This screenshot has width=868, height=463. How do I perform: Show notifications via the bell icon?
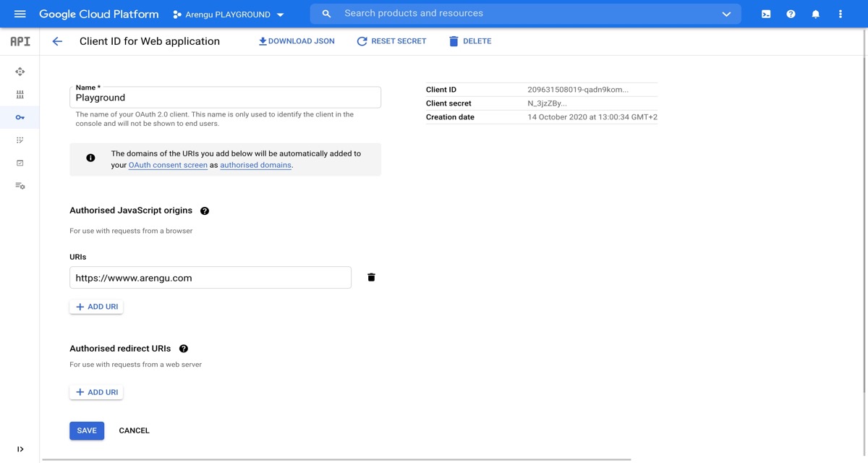click(x=815, y=14)
